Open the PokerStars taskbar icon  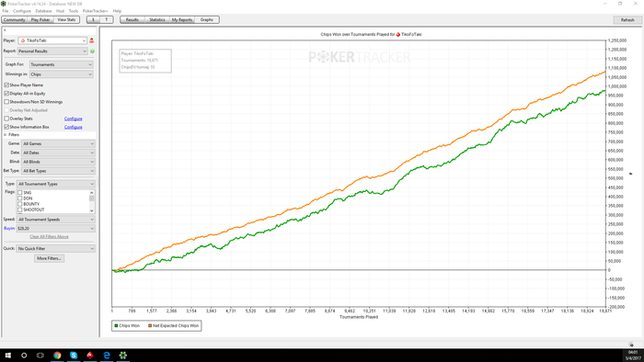click(x=90, y=356)
